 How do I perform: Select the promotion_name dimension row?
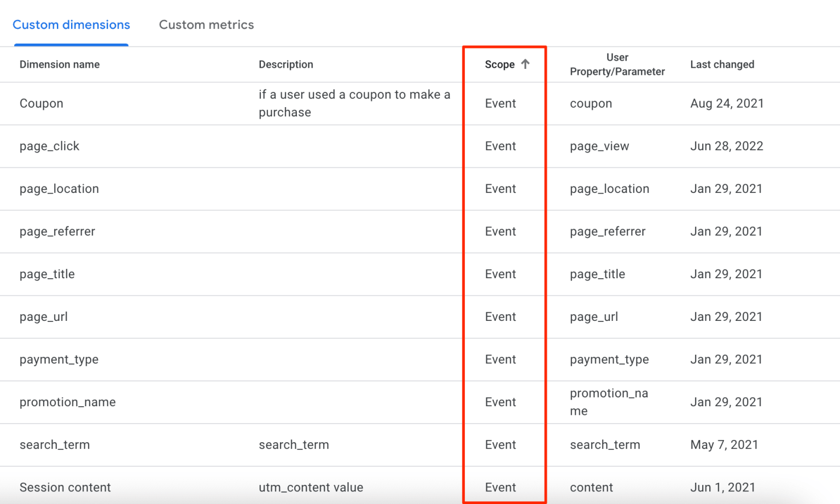coord(67,402)
